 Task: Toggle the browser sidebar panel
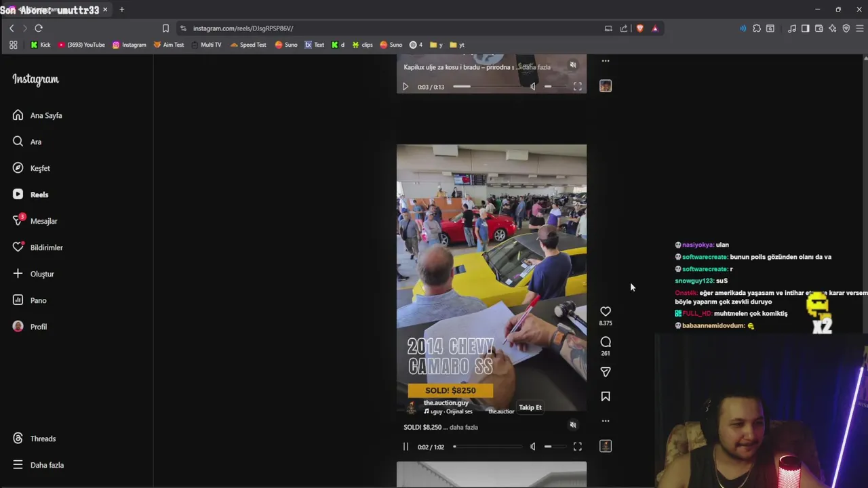click(805, 28)
